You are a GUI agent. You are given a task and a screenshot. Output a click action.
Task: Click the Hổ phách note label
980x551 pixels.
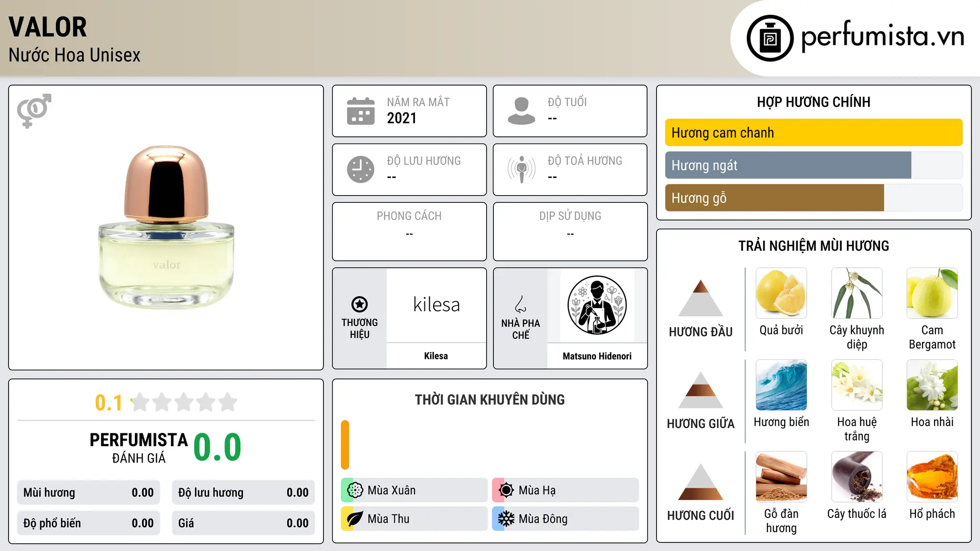pos(932,514)
